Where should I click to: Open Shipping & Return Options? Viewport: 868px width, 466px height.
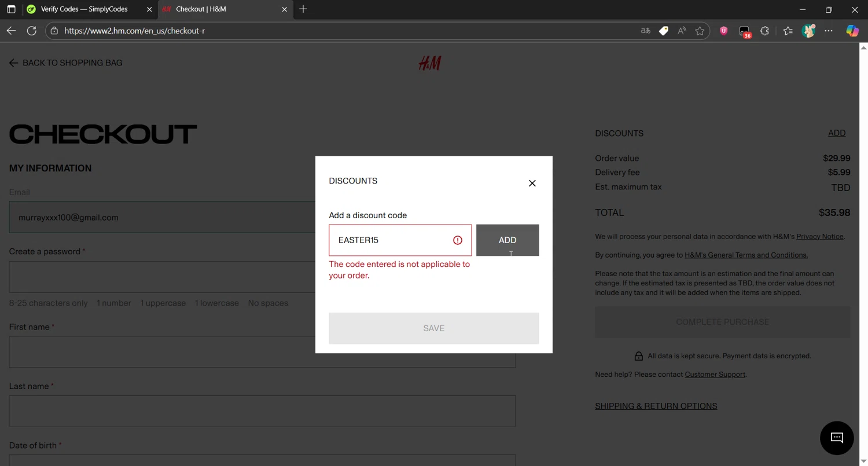pos(656,406)
